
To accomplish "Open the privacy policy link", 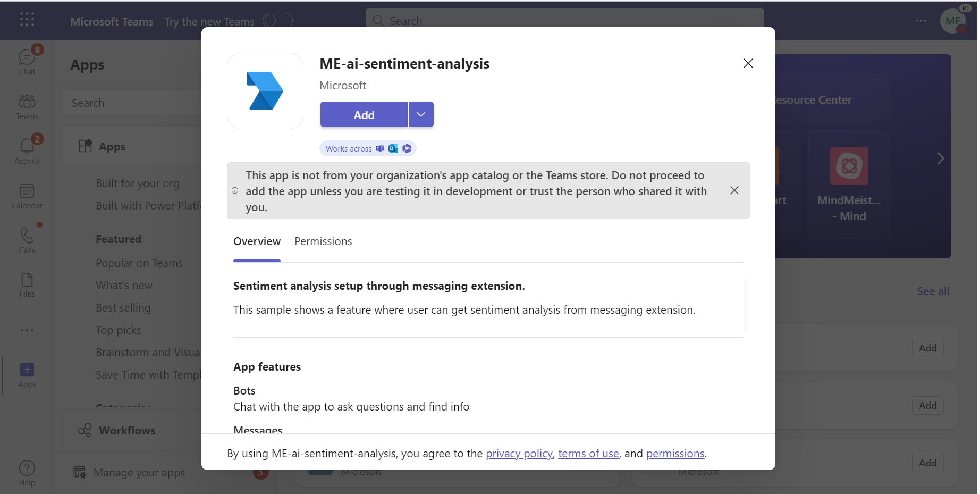I will point(519,454).
